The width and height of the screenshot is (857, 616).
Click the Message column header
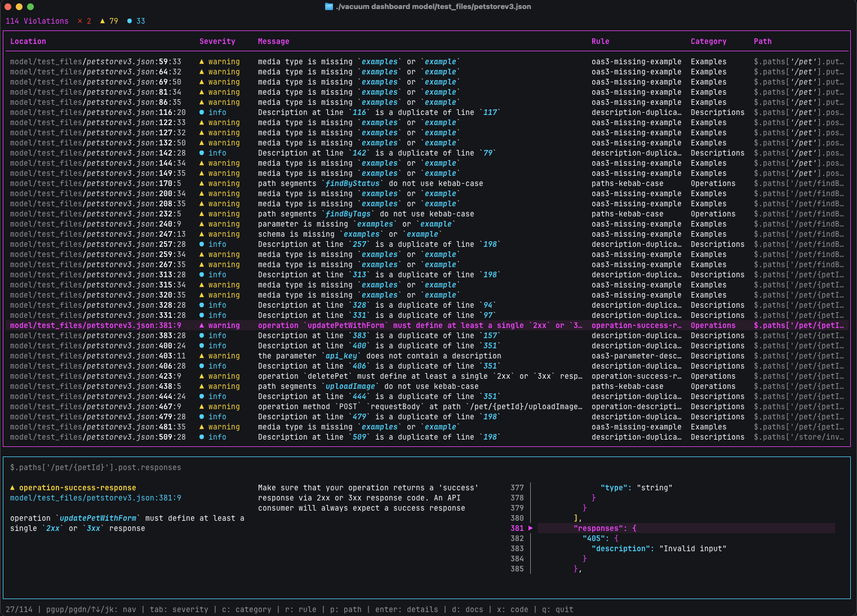pyautogui.click(x=274, y=42)
